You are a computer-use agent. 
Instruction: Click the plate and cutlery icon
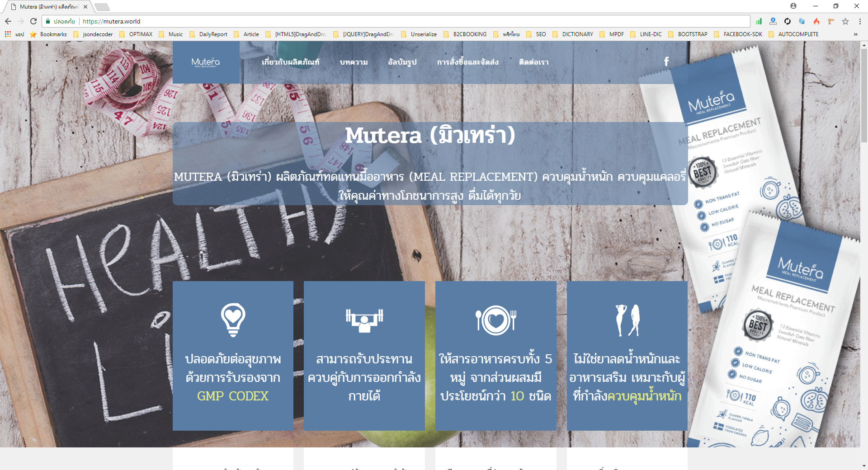pyautogui.click(x=496, y=320)
